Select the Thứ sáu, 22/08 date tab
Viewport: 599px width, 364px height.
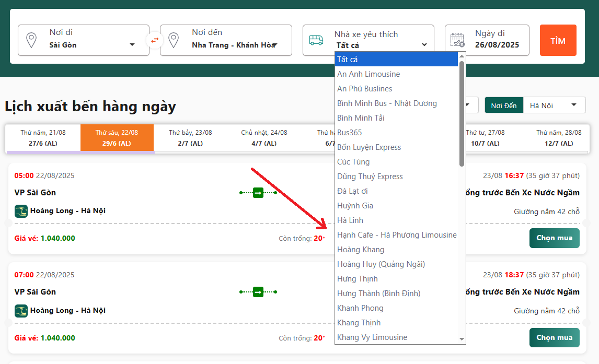pos(117,138)
